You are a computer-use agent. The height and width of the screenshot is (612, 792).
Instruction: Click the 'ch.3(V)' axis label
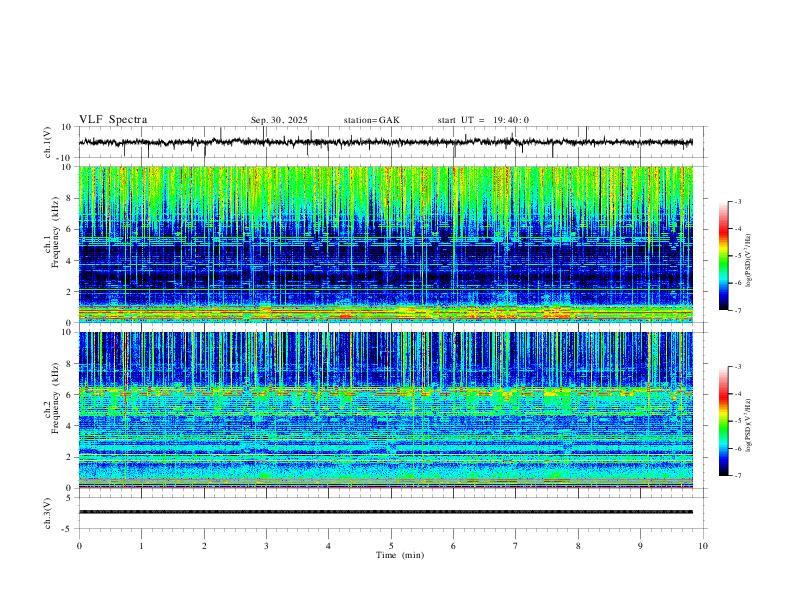pyautogui.click(x=48, y=513)
